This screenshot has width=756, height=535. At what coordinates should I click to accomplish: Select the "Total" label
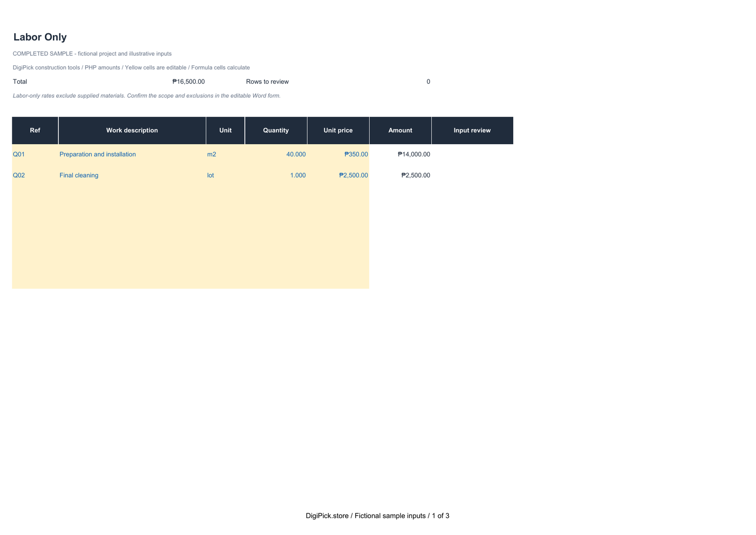20,82
